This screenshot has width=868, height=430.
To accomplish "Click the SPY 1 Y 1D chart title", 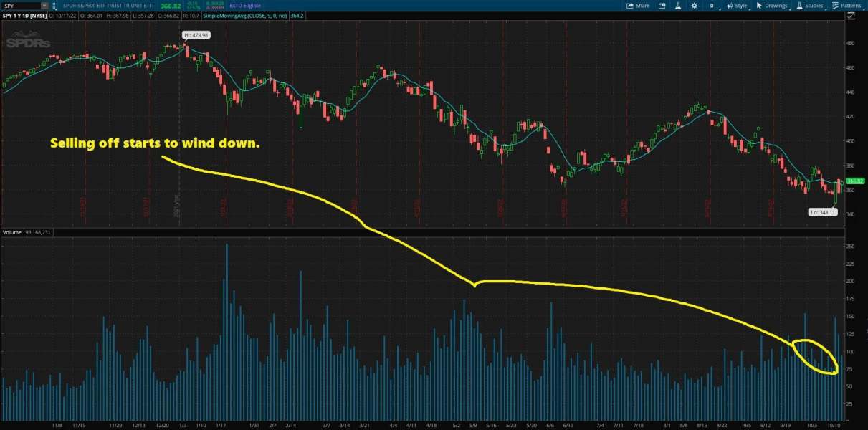I will (26, 16).
